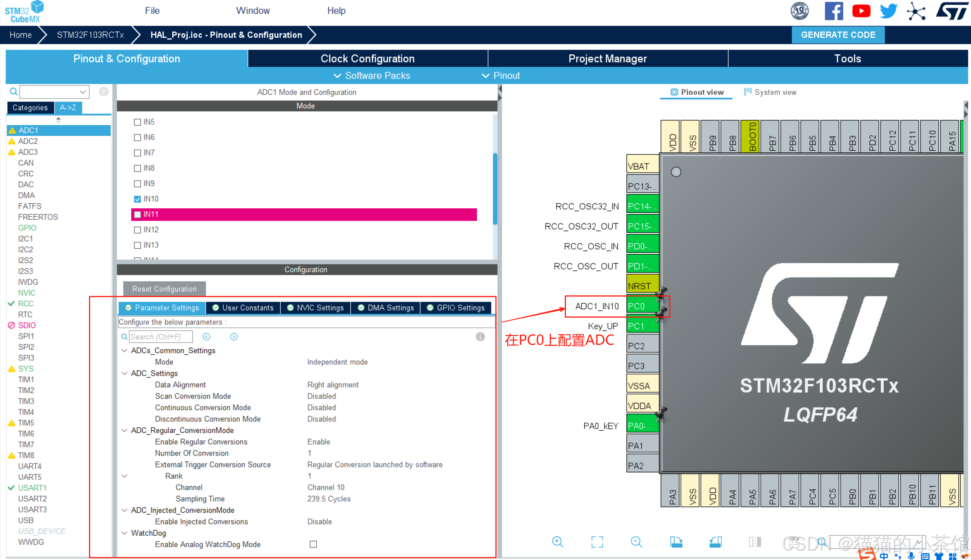971x560 pixels.
Task: Switch to the Project Manager tab
Action: tap(608, 59)
